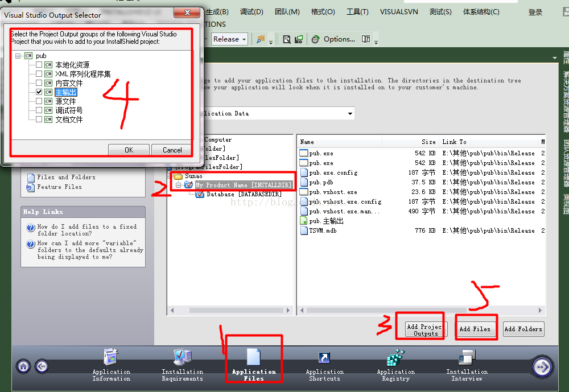Open the Application Information step icon
This screenshot has height=392, width=569.
111,357
